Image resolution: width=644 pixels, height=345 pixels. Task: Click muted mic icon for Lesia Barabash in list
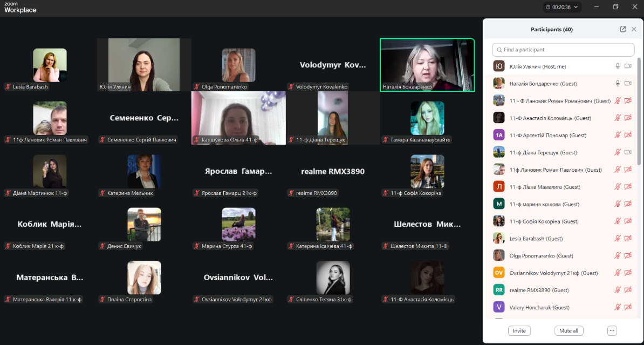(618, 239)
